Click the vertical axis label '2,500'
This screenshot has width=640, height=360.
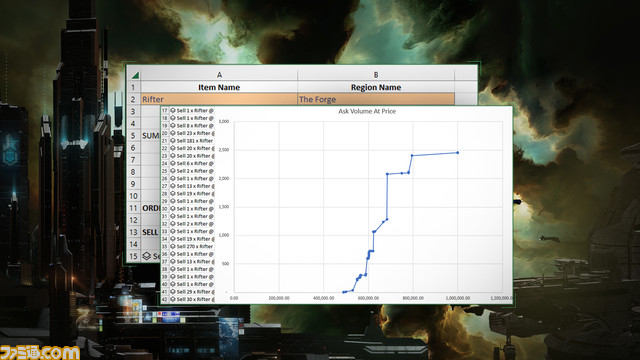(x=224, y=150)
